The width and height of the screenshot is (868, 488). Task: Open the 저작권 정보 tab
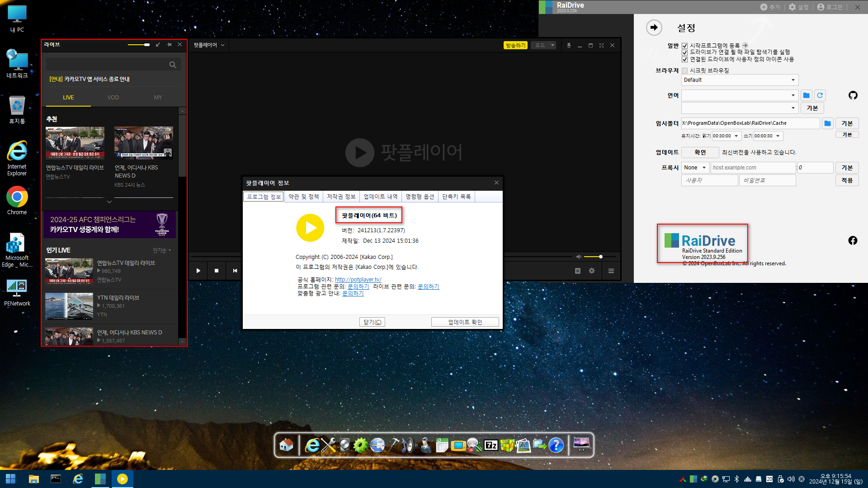tap(341, 197)
